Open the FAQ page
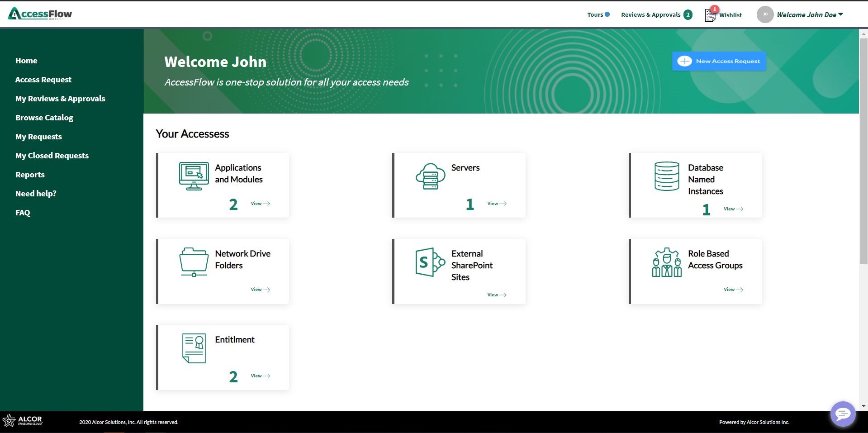868x433 pixels. [23, 212]
